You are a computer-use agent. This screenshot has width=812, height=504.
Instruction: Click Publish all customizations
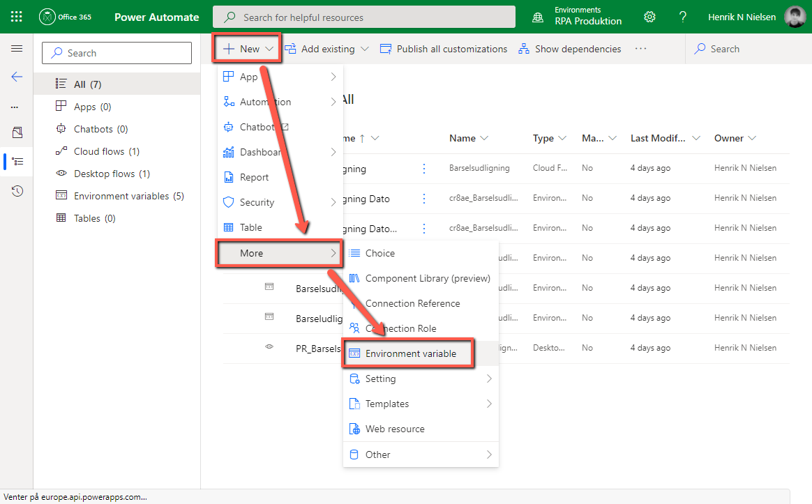coord(444,49)
